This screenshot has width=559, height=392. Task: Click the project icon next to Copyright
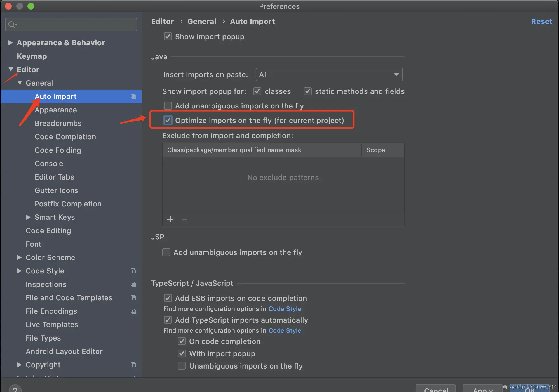tap(133, 365)
